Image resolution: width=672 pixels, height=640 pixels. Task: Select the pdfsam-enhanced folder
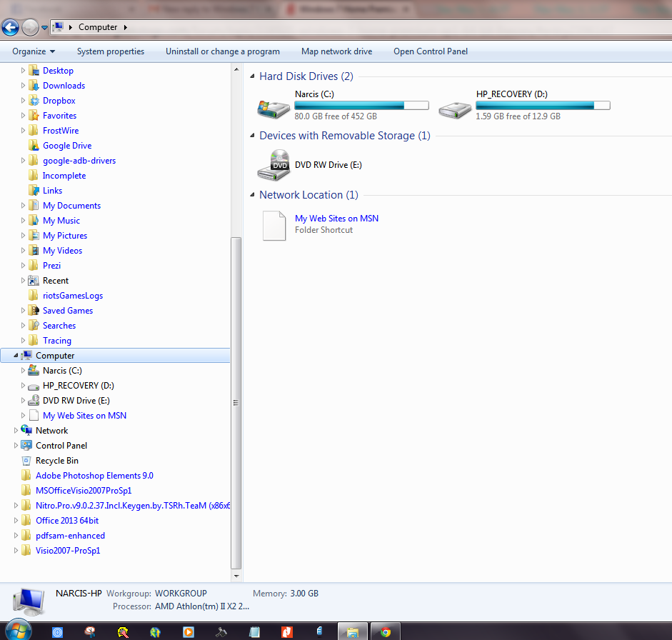click(x=70, y=536)
